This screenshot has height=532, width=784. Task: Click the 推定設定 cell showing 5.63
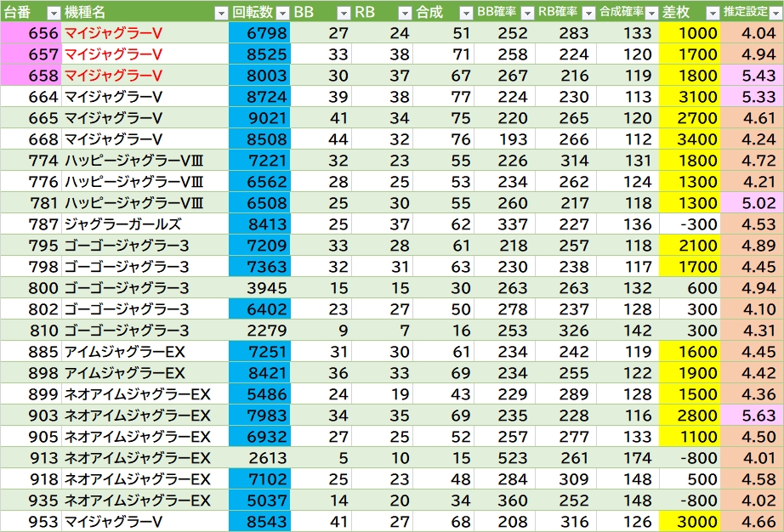pyautogui.click(x=752, y=416)
